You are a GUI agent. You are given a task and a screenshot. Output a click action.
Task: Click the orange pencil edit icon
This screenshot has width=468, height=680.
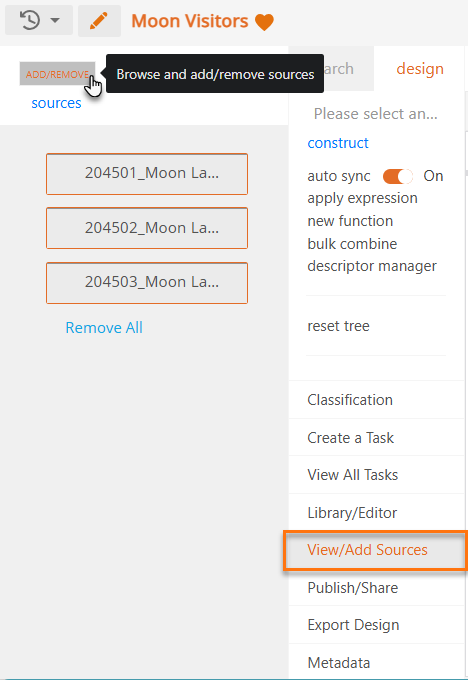[x=99, y=21]
